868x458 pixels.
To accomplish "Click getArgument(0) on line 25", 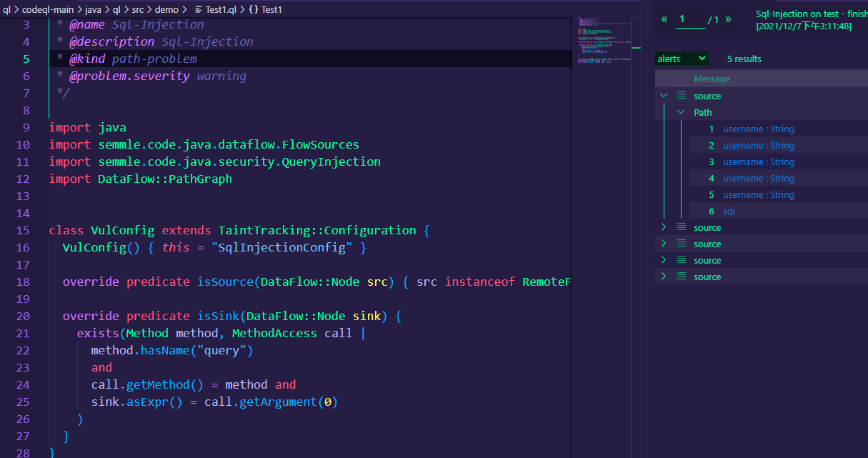I will tap(289, 402).
